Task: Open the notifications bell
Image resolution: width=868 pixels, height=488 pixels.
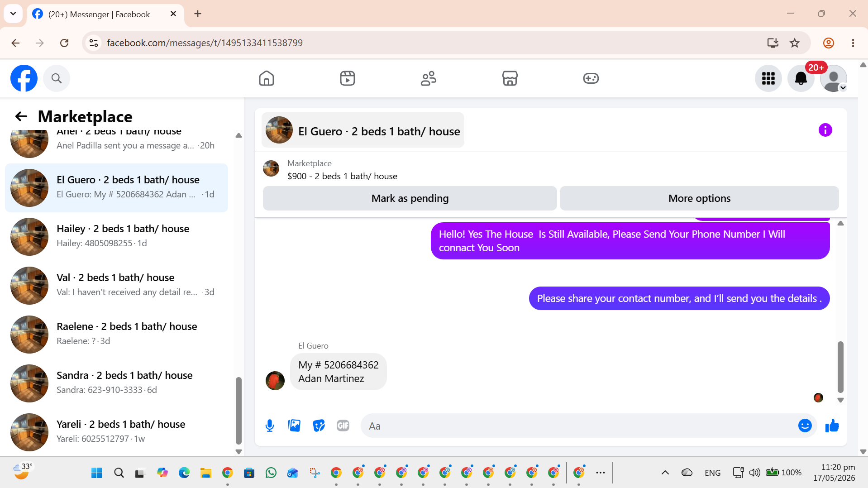Action: click(801, 78)
